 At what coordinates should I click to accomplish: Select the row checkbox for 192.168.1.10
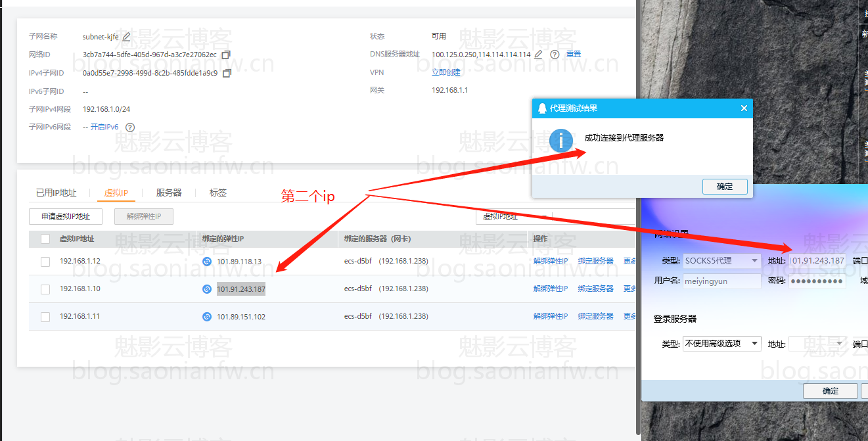[45, 289]
